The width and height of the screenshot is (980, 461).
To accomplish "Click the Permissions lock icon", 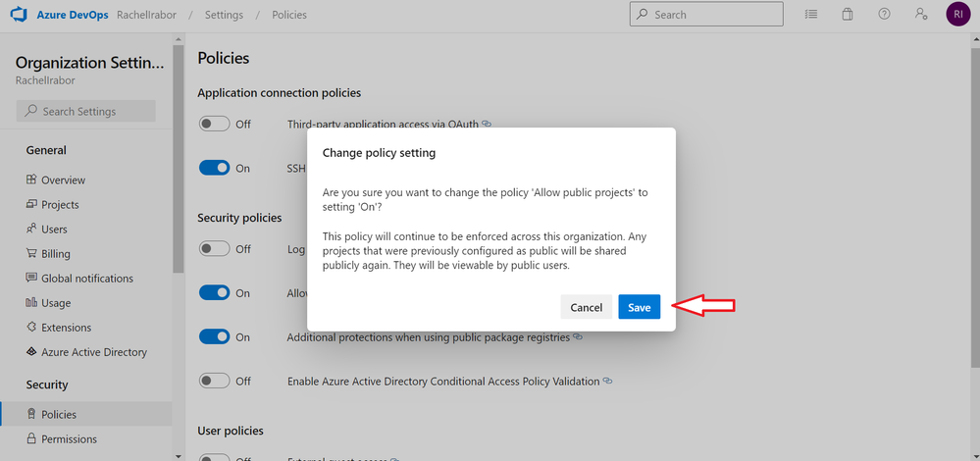I will 31,439.
